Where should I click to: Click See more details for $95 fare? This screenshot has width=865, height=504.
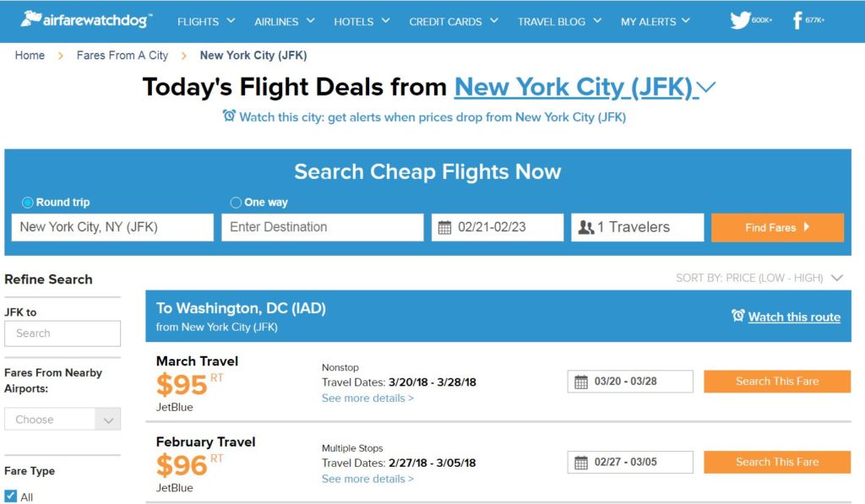point(367,398)
